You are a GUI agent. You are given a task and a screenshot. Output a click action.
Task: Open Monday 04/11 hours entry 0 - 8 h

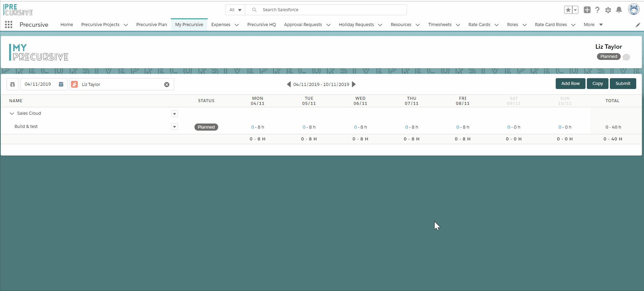click(258, 127)
